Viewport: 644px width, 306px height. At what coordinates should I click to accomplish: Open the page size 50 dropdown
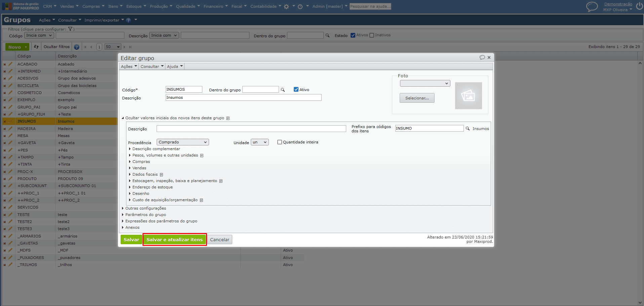pos(113,47)
